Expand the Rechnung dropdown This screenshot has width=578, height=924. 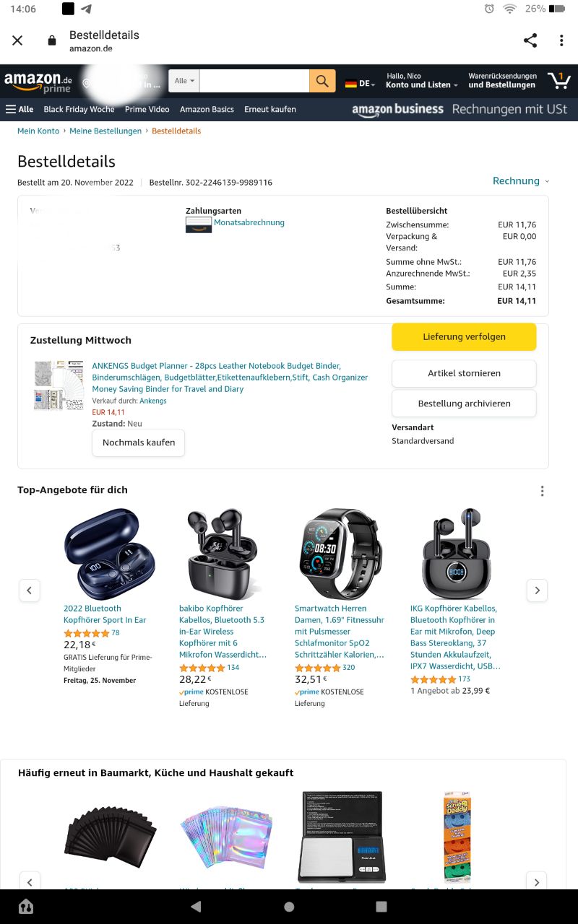[521, 181]
